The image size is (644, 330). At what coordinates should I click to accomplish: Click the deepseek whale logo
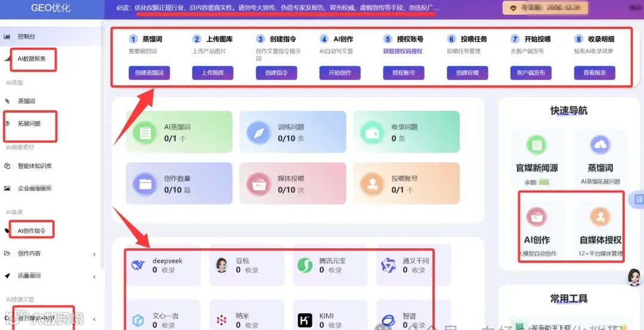(x=138, y=265)
